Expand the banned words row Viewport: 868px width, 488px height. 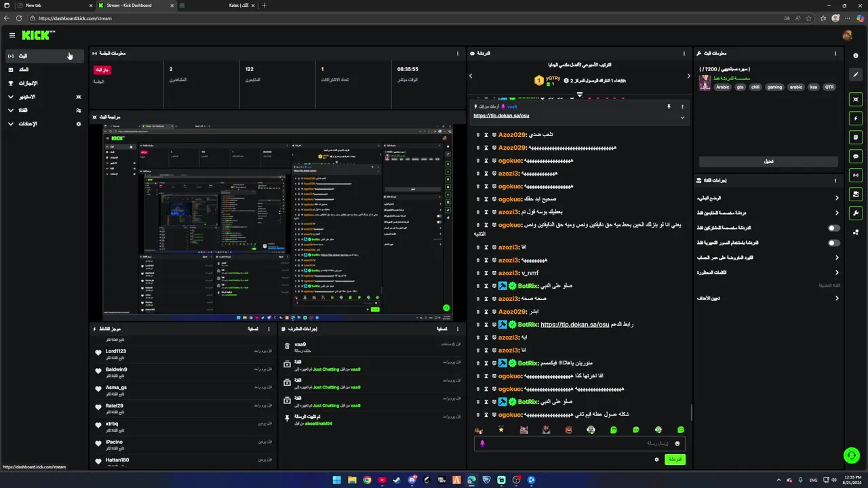[x=768, y=272]
